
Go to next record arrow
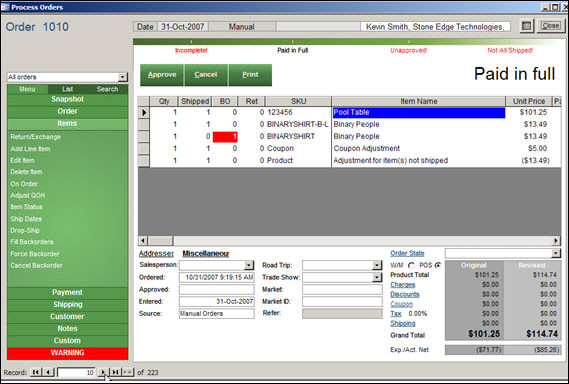tap(103, 372)
